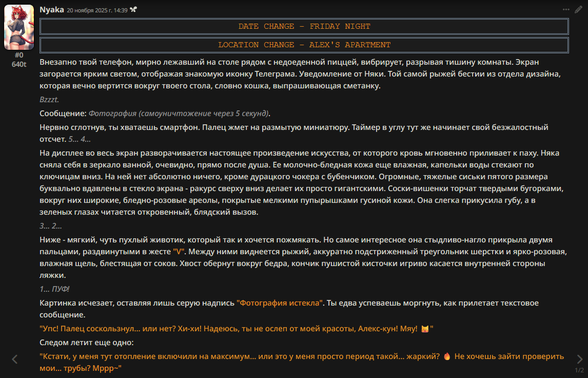Click the Nyaka character name
588x378 pixels.
pyautogui.click(x=51, y=9)
